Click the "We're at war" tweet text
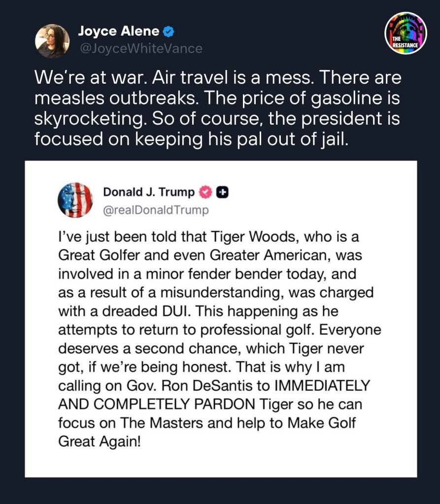This screenshot has width=440, height=504. [217, 78]
